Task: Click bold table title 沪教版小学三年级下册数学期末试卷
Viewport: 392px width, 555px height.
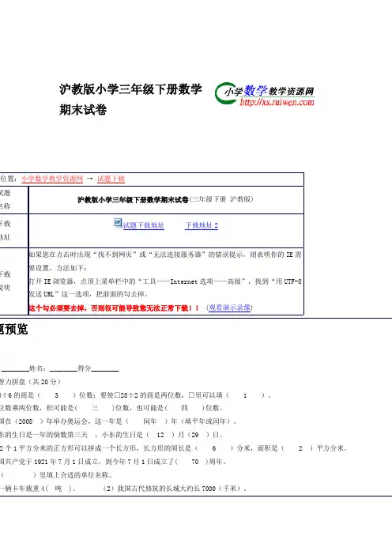Action: tap(133, 200)
